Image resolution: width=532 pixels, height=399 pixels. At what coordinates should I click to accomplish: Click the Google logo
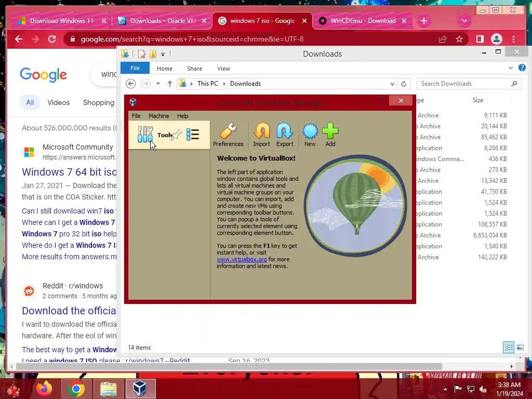coord(43,75)
